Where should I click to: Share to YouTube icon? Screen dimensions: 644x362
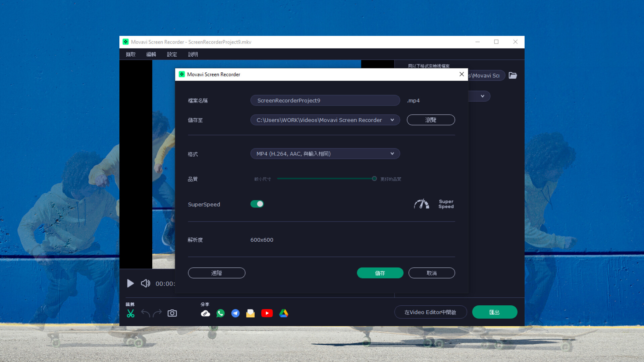coord(267,313)
